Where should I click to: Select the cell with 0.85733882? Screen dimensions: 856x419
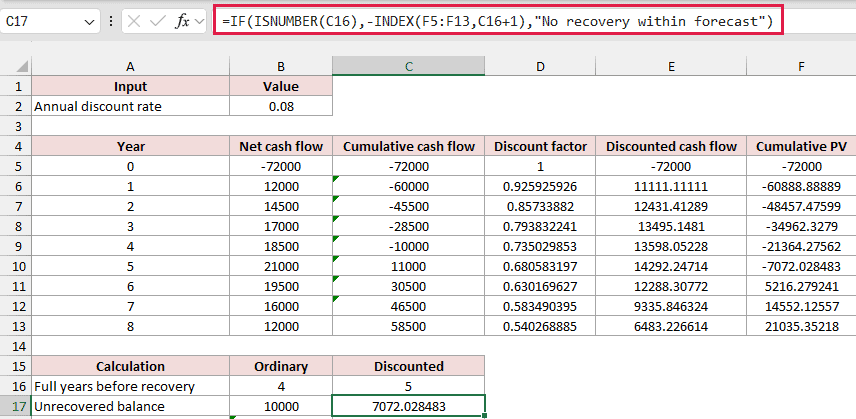(x=540, y=206)
